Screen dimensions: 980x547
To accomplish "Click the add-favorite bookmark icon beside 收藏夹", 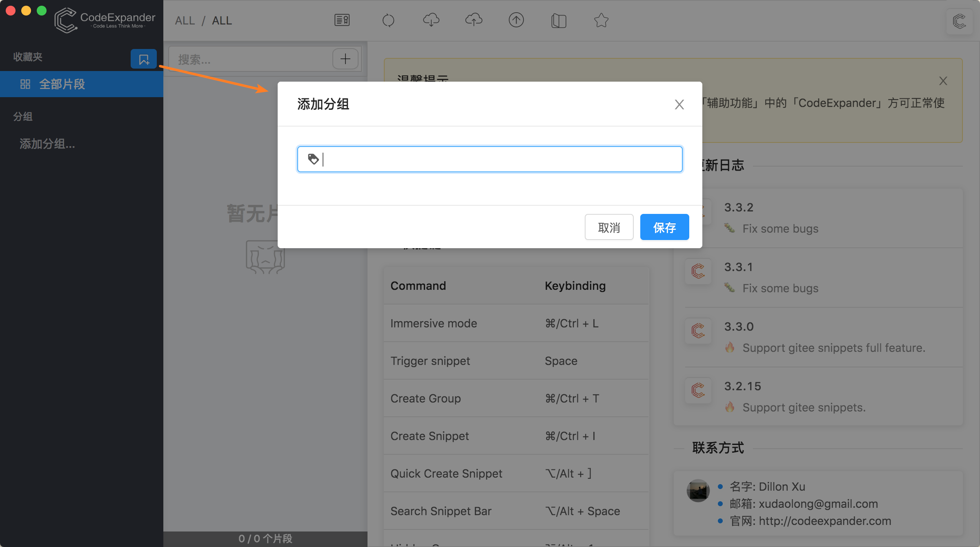I will [x=144, y=58].
